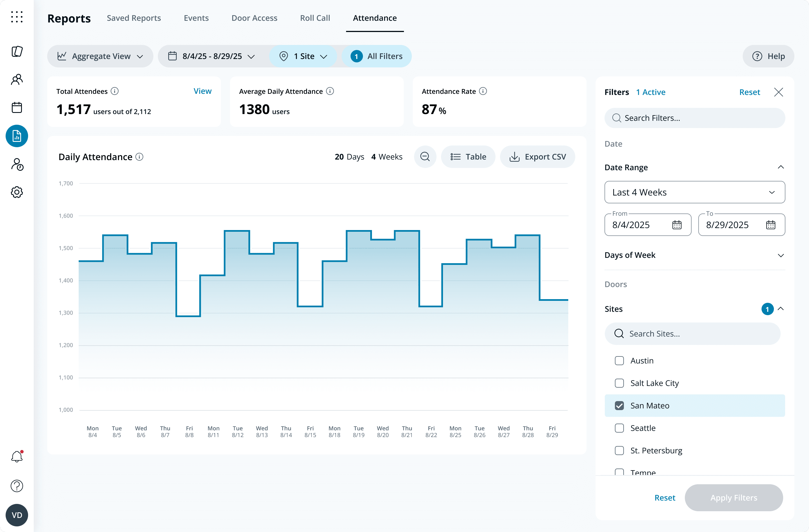The width and height of the screenshot is (809, 532).
Task: Click the View link on Total Attendees
Action: [x=202, y=91]
